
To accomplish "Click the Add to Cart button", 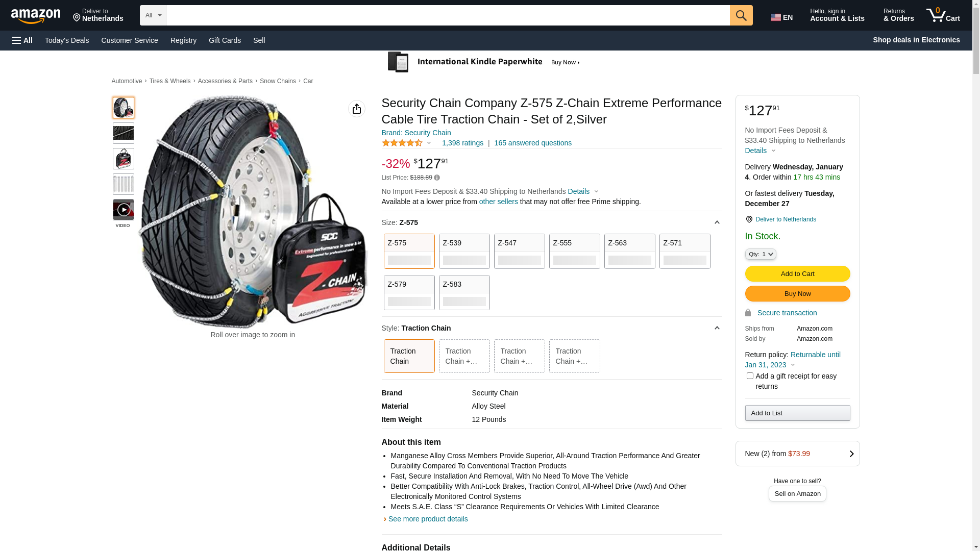I will (x=797, y=274).
